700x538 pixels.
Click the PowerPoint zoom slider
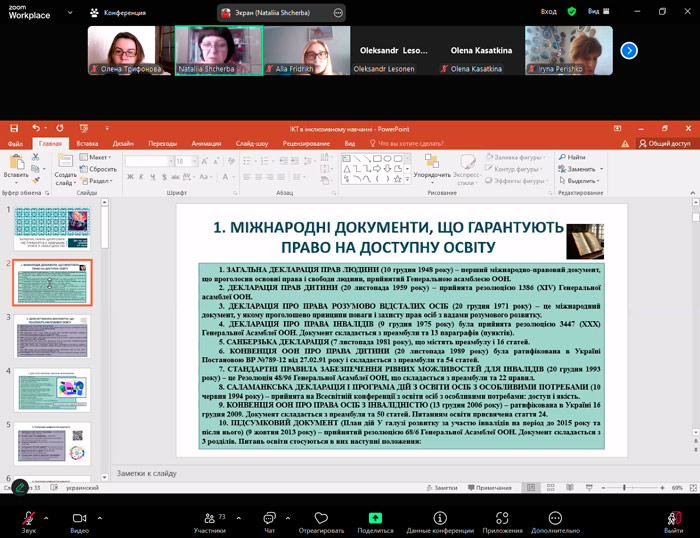click(628, 487)
